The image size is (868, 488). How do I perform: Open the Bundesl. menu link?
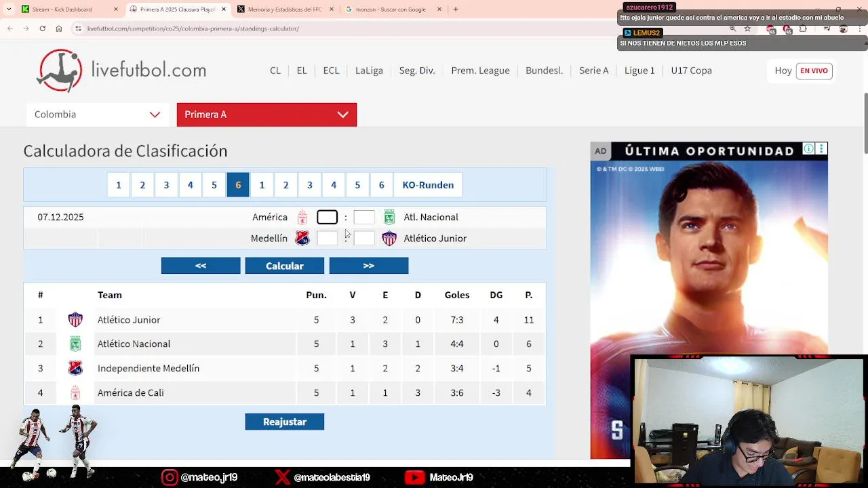(x=544, y=70)
